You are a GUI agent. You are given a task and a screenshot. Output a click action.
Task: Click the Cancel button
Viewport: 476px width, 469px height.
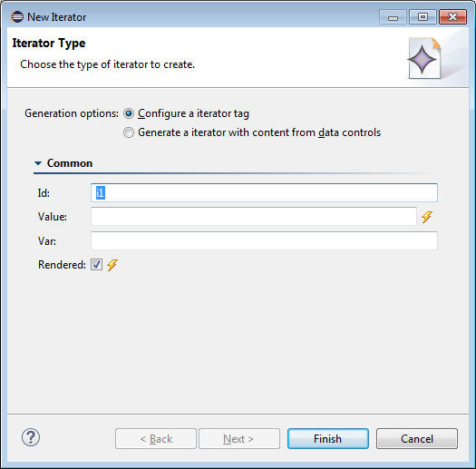pyautogui.click(x=417, y=439)
